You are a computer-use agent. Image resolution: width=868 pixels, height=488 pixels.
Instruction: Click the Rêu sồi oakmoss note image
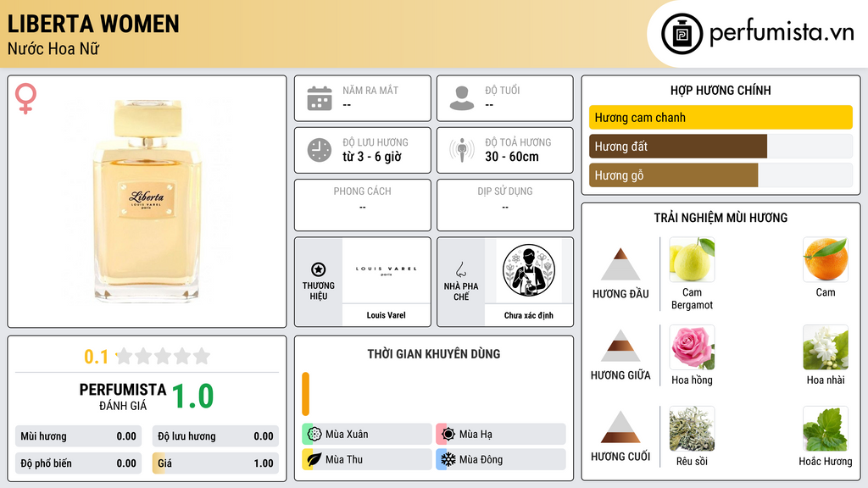(692, 428)
